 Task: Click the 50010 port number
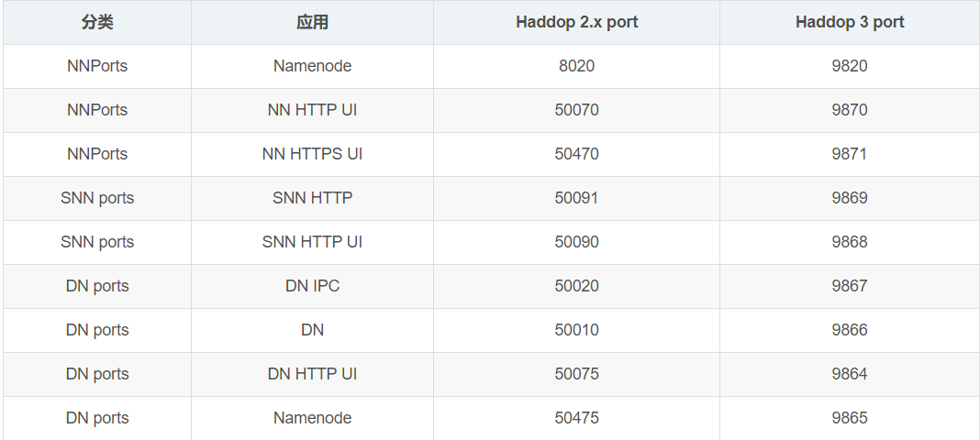[577, 330]
